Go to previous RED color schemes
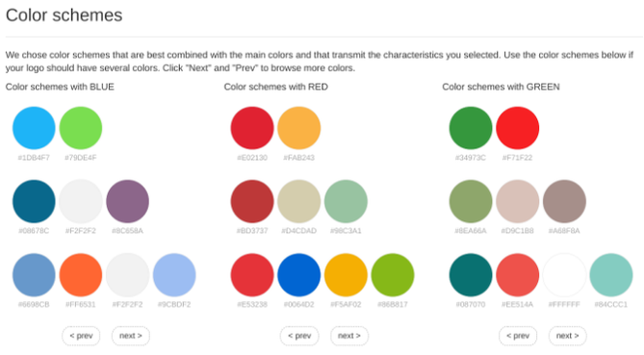 click(x=299, y=336)
